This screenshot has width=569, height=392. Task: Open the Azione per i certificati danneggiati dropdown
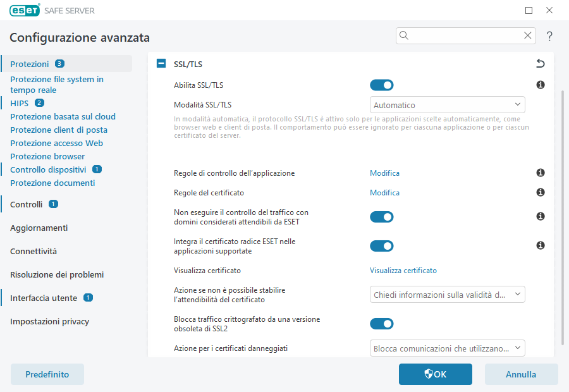click(447, 348)
